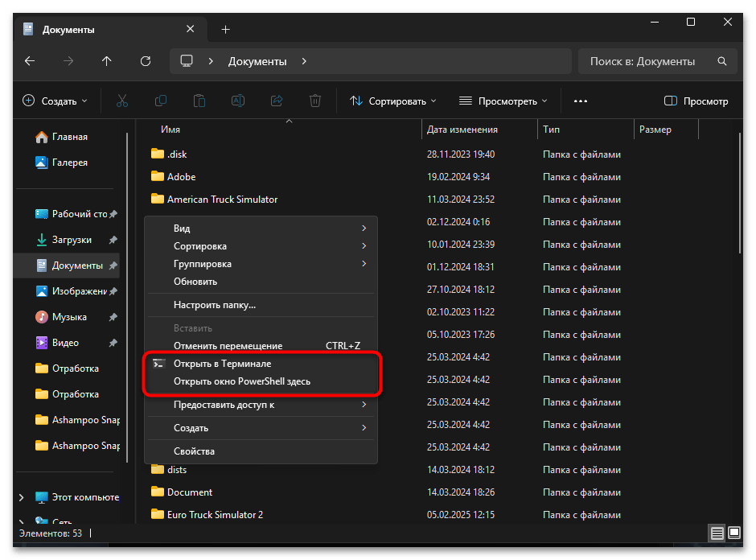Go back using the back arrow
This screenshot has width=756, height=560.
coord(30,61)
